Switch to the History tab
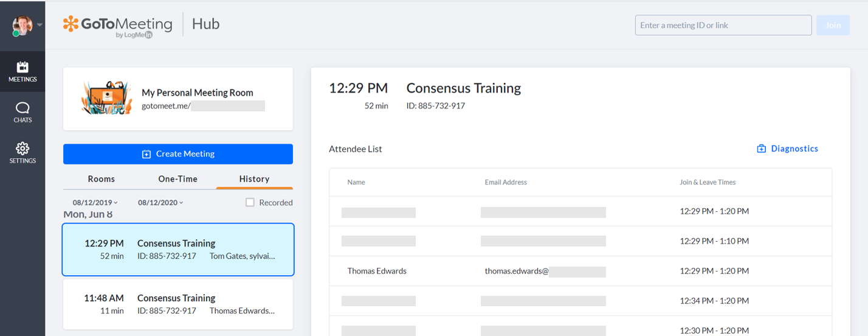Viewport: 868px width, 336px height. click(x=254, y=179)
